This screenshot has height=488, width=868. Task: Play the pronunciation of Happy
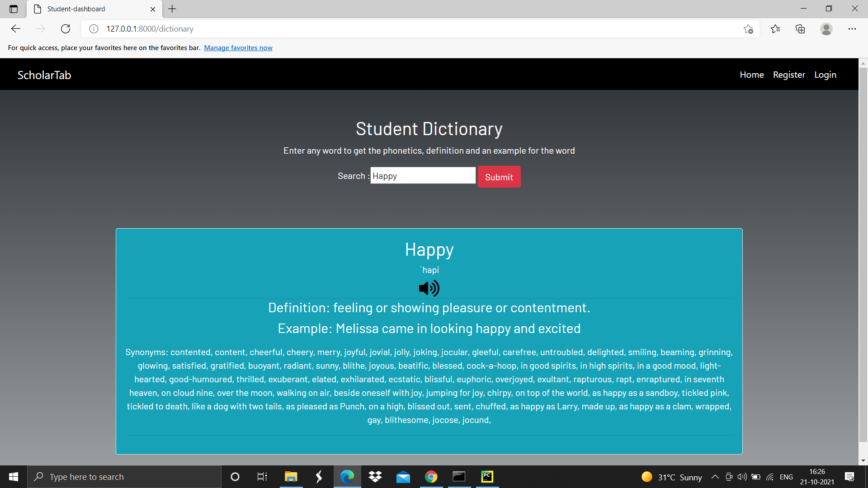(429, 288)
